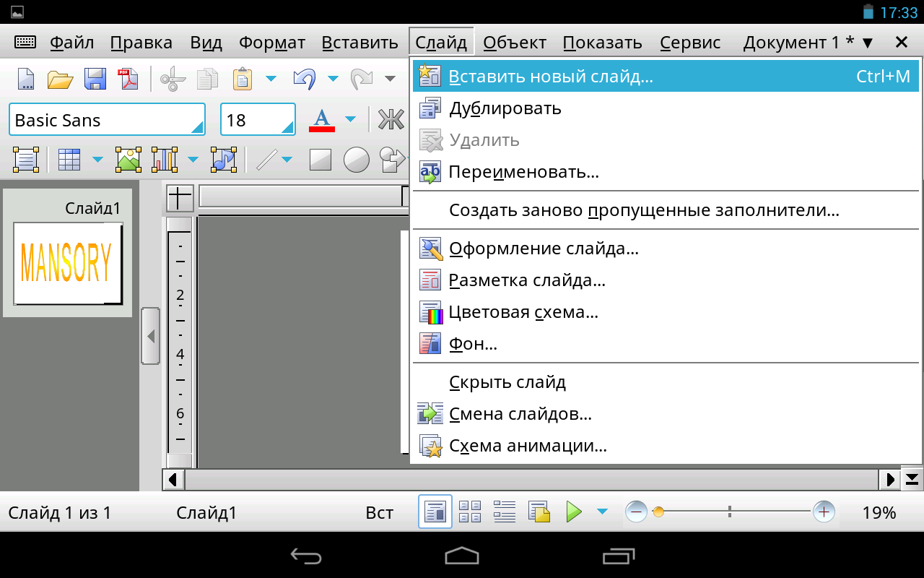Open the Basic Sans font name dropdown
The width and height of the screenshot is (924, 578).
click(x=107, y=119)
